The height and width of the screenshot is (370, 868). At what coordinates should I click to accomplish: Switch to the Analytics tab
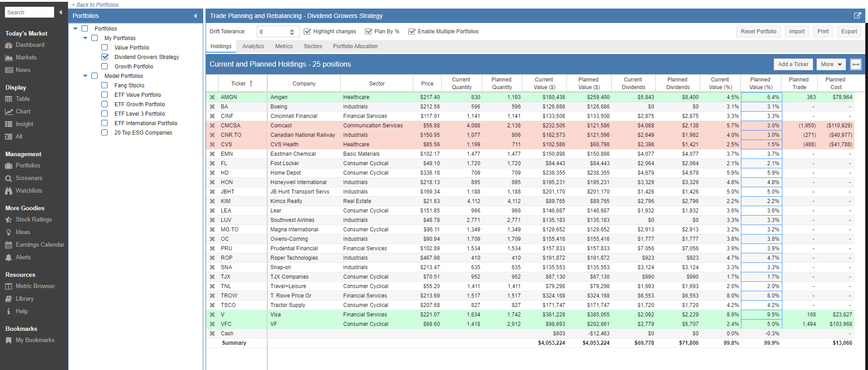coord(253,46)
